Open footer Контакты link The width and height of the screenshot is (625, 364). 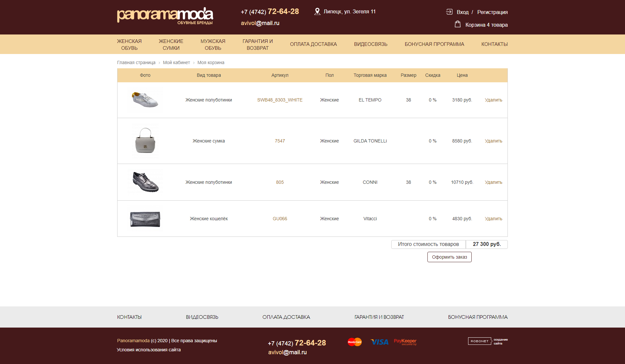click(129, 317)
